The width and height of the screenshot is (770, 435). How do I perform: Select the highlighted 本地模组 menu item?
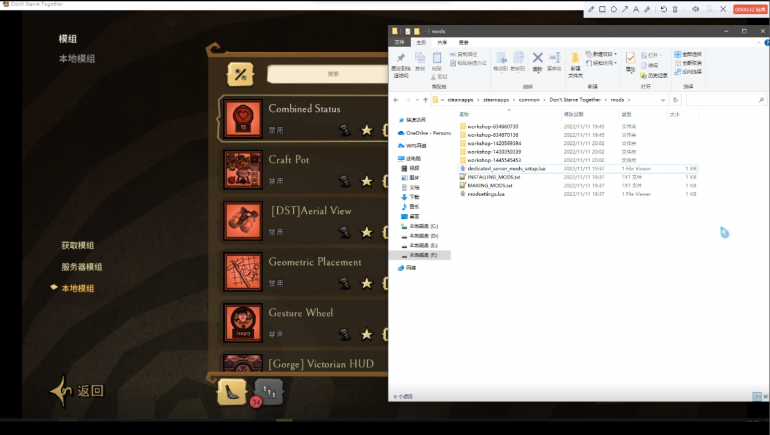click(x=78, y=288)
